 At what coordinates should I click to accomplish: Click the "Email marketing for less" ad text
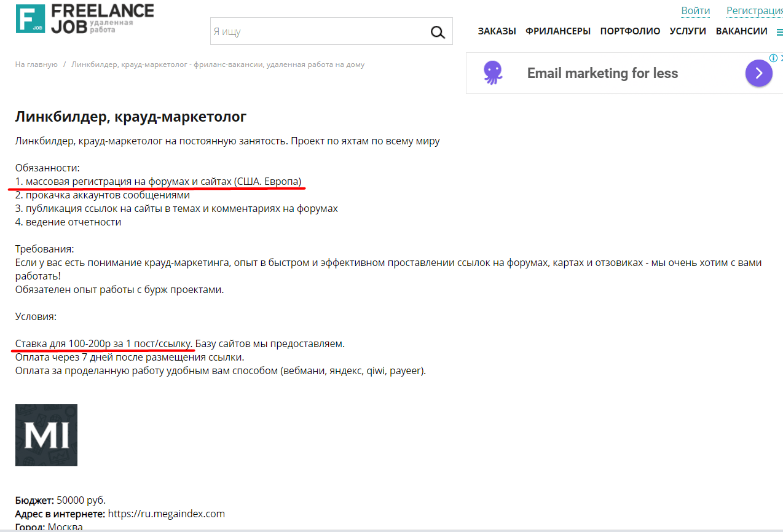tap(602, 73)
